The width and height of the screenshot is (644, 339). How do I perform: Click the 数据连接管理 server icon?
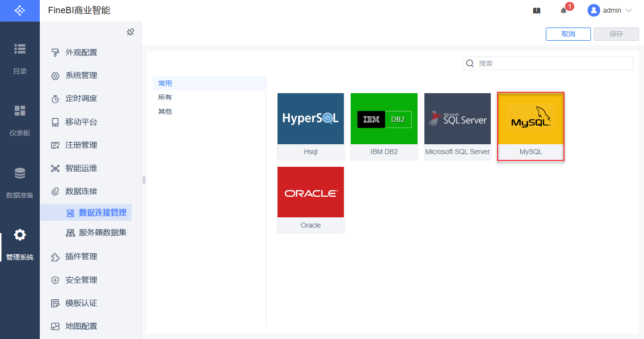click(70, 213)
